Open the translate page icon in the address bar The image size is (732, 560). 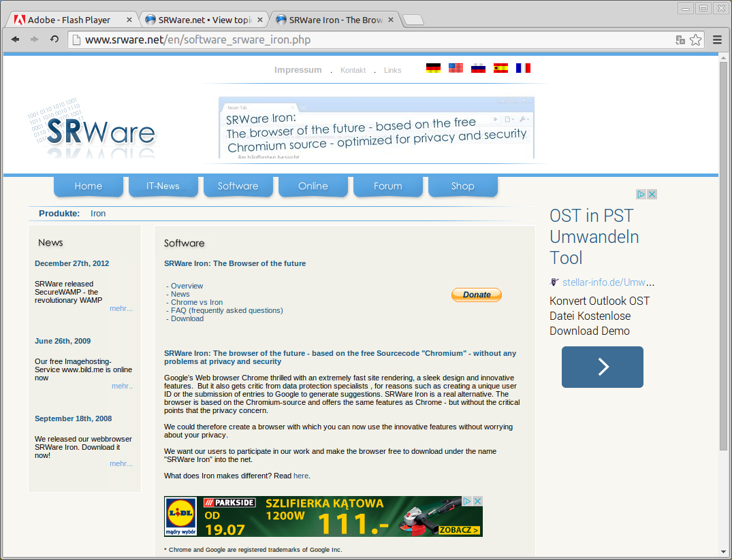680,40
